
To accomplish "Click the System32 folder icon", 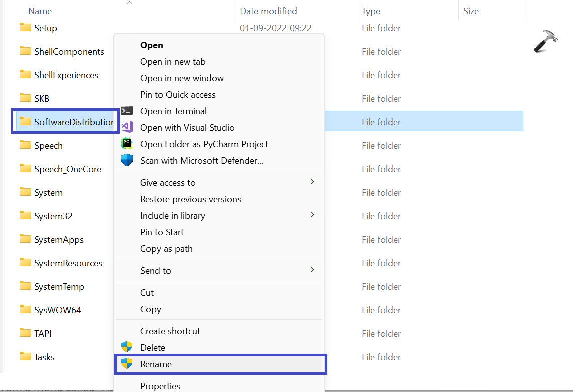I will pyautogui.click(x=25, y=216).
